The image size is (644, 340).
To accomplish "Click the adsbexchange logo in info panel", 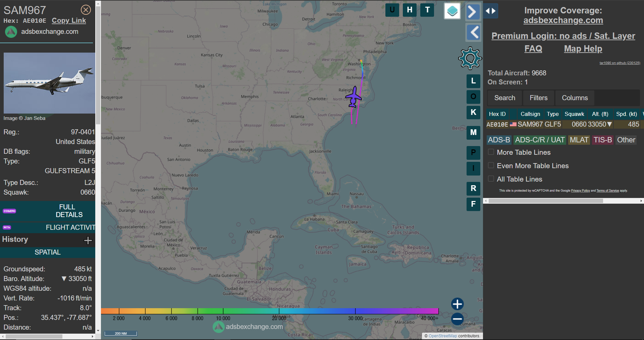I will (x=11, y=32).
